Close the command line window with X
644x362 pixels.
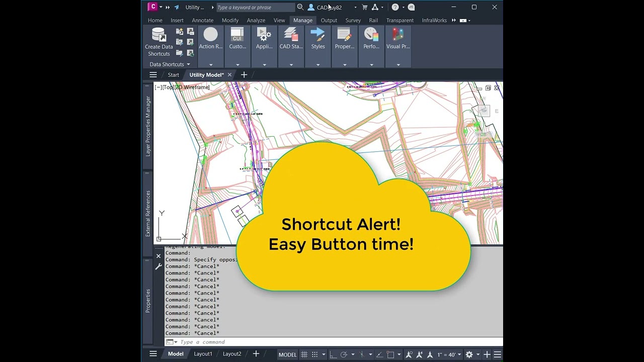coord(158,256)
